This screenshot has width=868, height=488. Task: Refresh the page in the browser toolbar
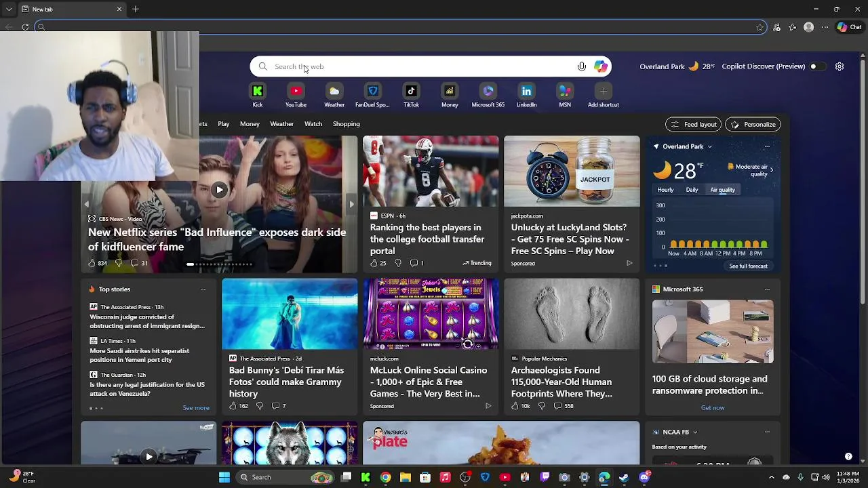coord(25,27)
